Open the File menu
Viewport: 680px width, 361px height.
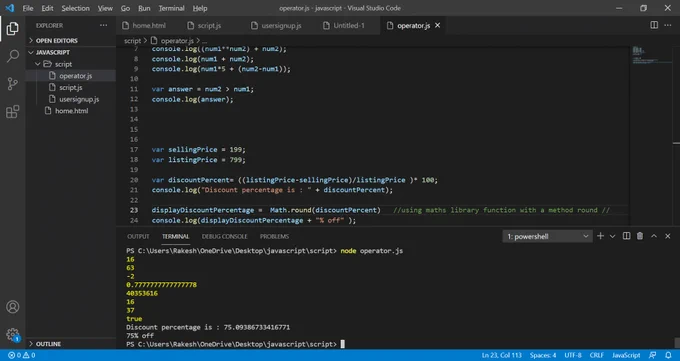[28, 8]
